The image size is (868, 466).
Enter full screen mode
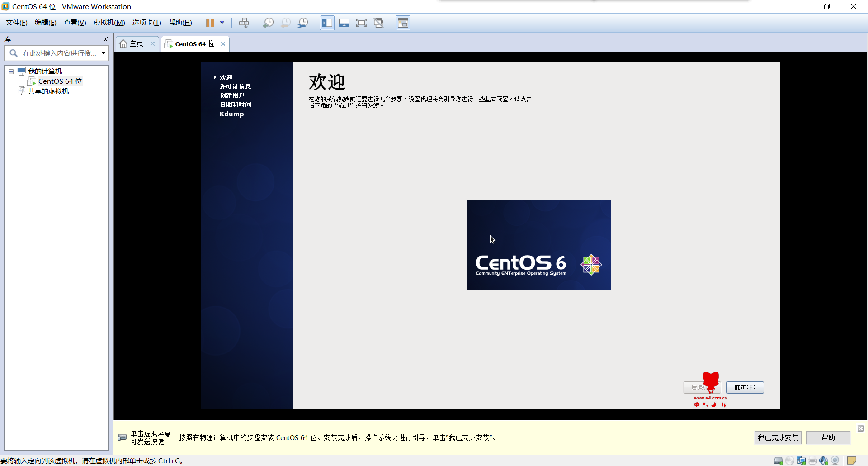tap(362, 23)
